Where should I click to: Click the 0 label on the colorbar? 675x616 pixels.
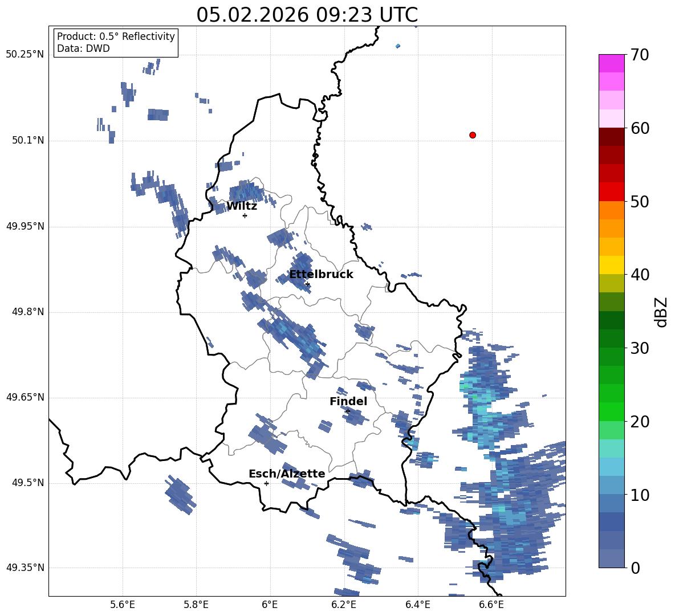pyautogui.click(x=635, y=568)
